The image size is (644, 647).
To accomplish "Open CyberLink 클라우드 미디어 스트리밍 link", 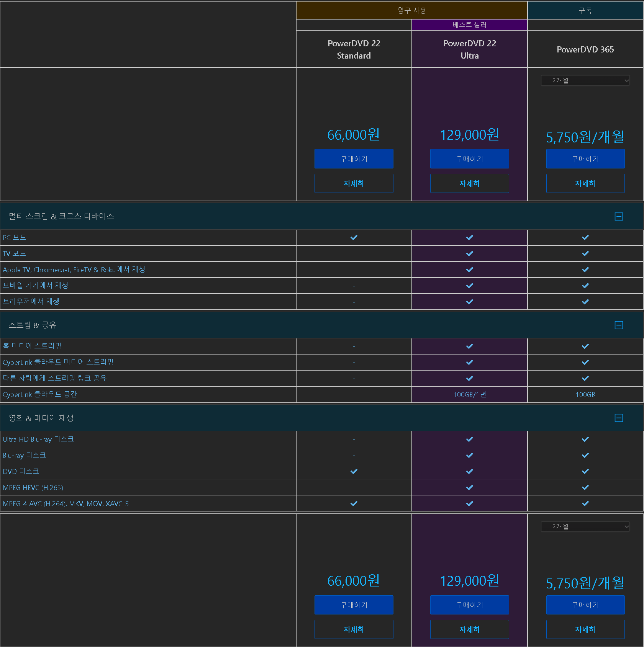I will point(58,362).
